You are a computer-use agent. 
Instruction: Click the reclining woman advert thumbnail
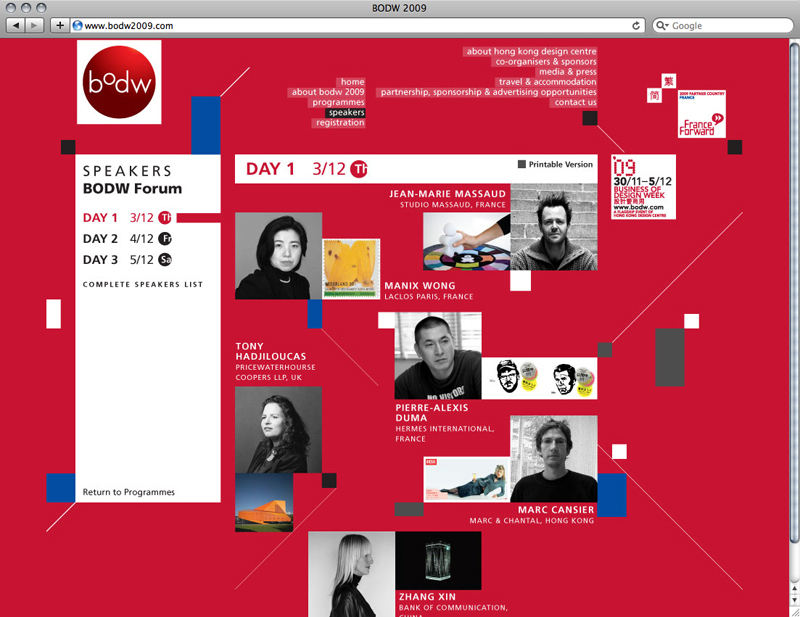[467, 480]
